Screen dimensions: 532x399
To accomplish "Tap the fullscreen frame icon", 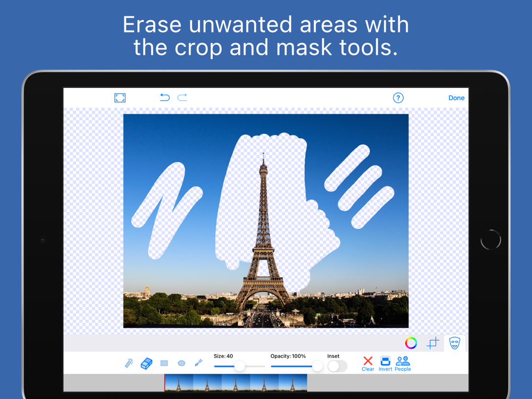I will [120, 98].
